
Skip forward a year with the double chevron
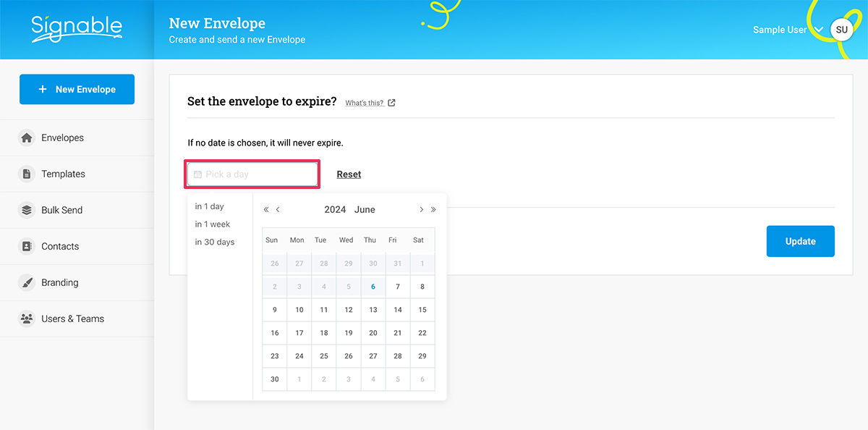point(433,209)
